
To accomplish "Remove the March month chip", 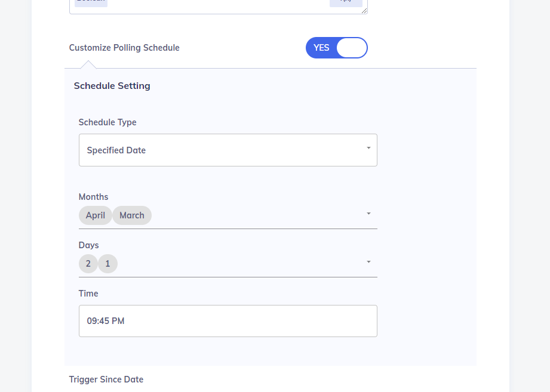I will pyautogui.click(x=132, y=215).
